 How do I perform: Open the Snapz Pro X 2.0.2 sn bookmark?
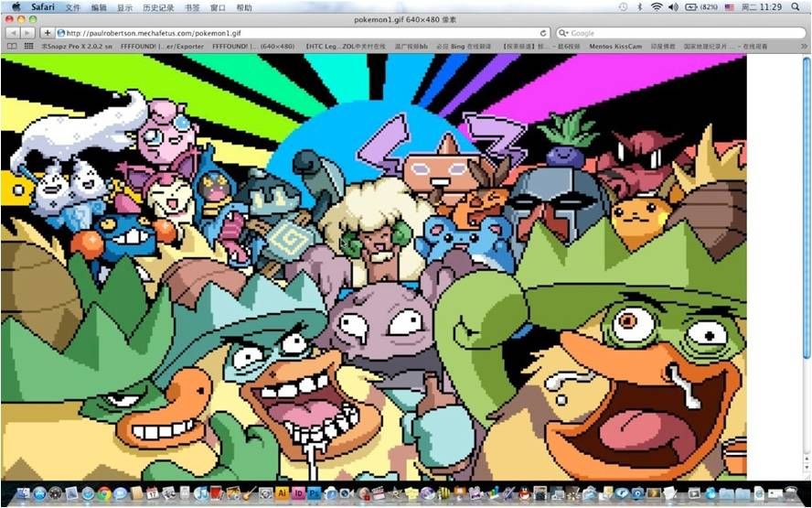point(77,46)
